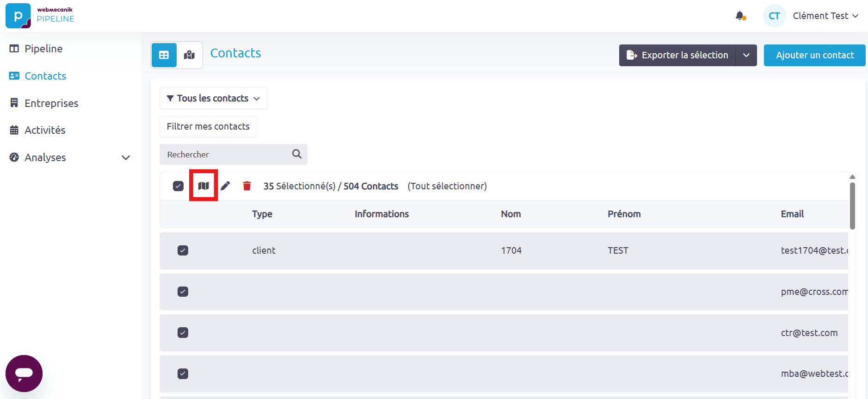Click the ctr@test.com email cell
The height and width of the screenshot is (399, 868).
point(809,333)
